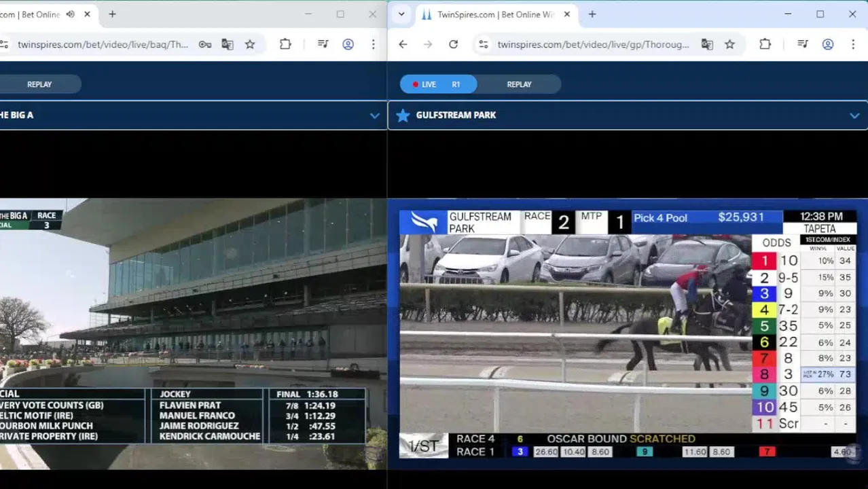Click the '12:38 PM' clock in video
This screenshot has height=489, width=868.
pyautogui.click(x=821, y=217)
